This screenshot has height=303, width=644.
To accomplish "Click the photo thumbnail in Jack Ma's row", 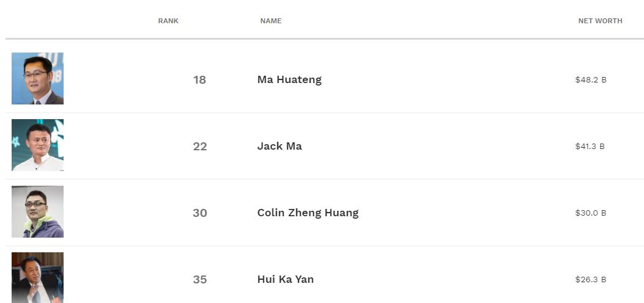I will 37,145.
